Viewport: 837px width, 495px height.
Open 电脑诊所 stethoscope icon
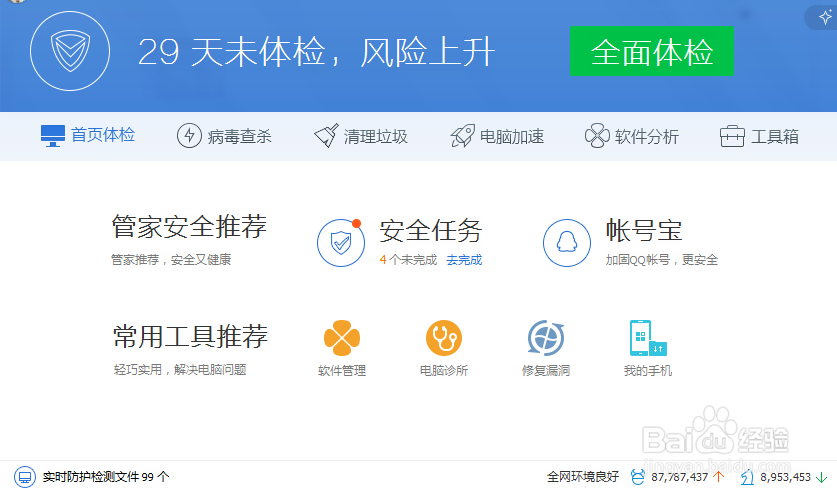(444, 338)
